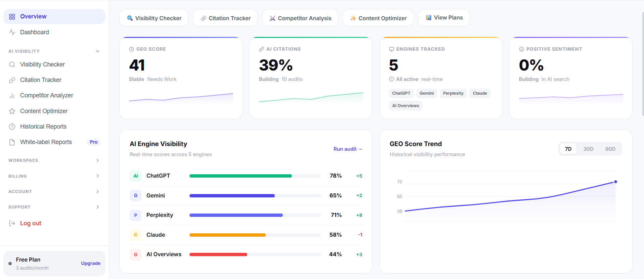Click the Content Optimizer star icon
The height and width of the screenshot is (279, 644).
[x=12, y=111]
